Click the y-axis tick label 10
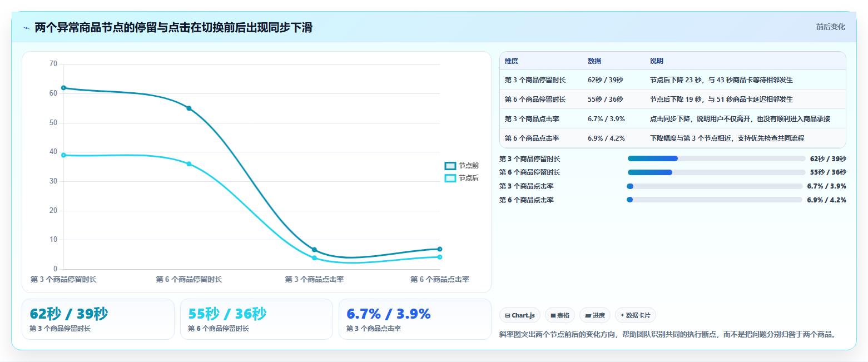 [53, 240]
